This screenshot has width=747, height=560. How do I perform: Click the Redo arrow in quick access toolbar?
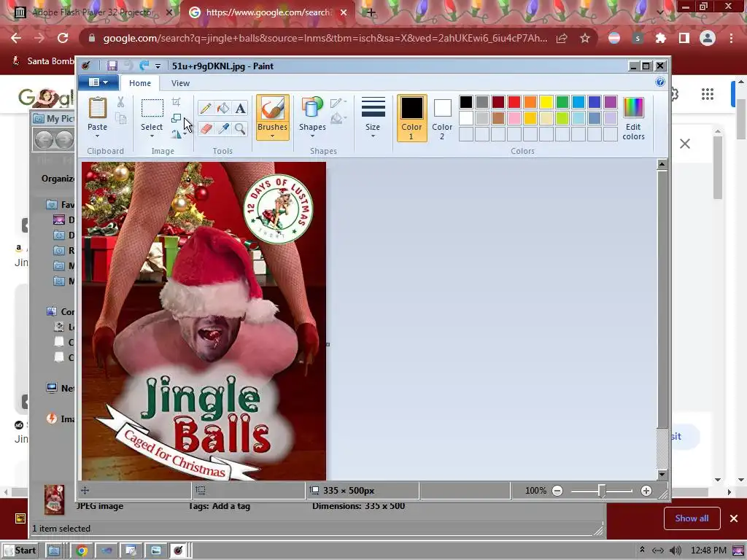point(144,66)
